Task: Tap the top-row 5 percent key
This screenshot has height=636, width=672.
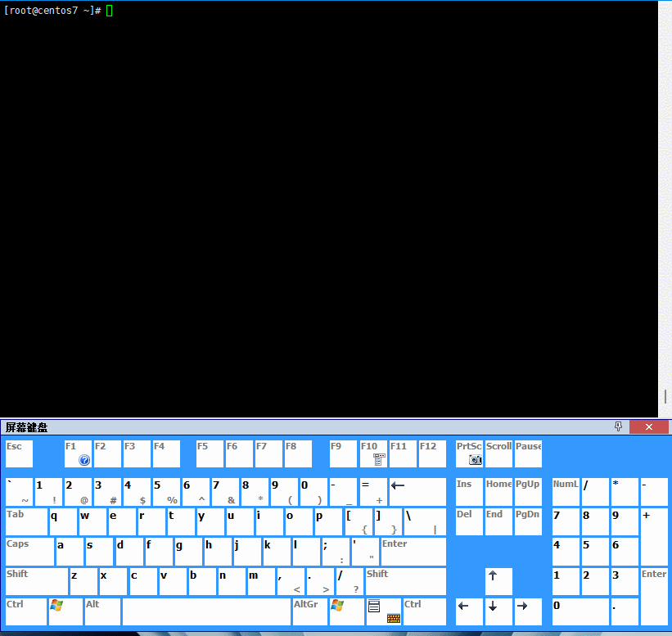Action: point(166,492)
